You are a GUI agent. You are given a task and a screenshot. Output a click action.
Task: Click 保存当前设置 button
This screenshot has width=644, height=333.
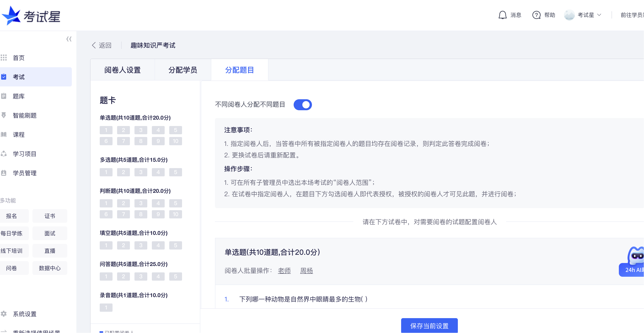429,325
